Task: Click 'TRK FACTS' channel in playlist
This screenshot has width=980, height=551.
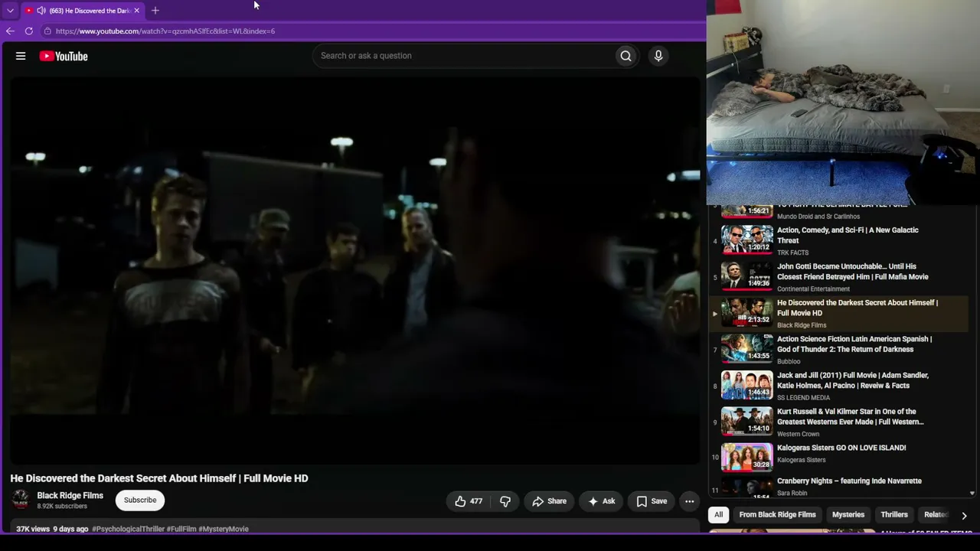Action: (x=792, y=253)
